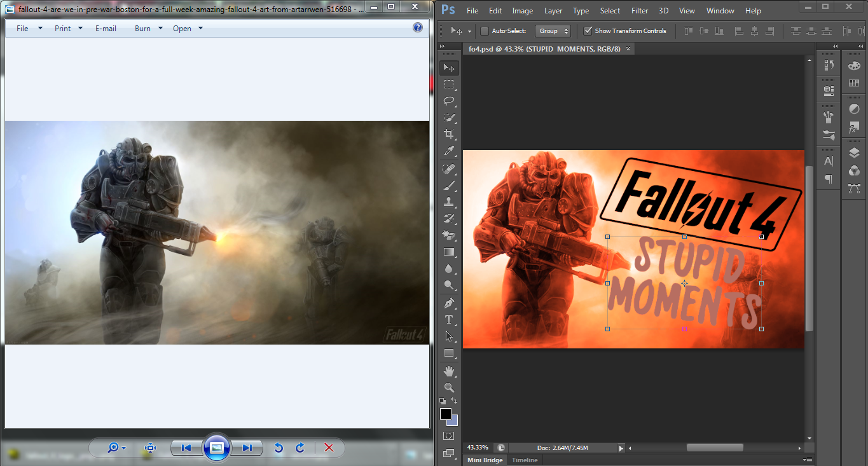The image size is (868, 466).
Task: Open status bar info flyout arrow
Action: pos(621,448)
